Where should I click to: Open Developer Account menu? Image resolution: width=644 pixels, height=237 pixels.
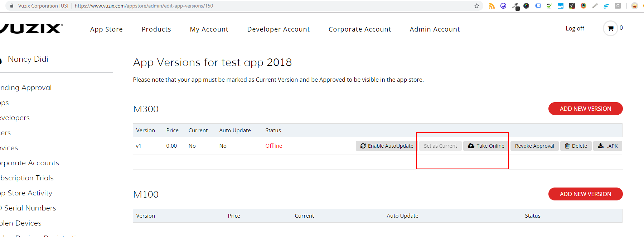pos(279,29)
